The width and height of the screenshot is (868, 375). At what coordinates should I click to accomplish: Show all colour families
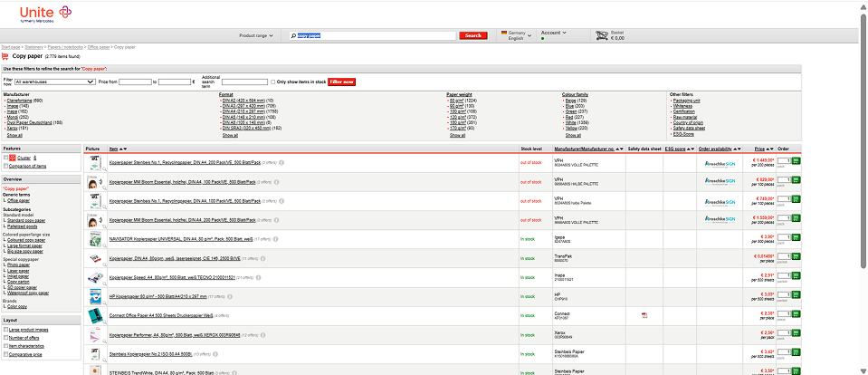(x=573, y=135)
